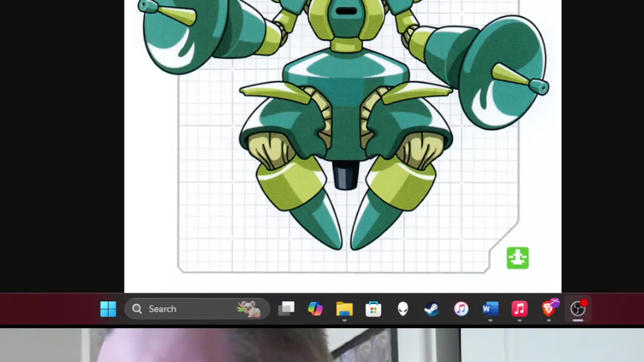Open the Windows Start menu
The width and height of the screenshot is (644, 362).
tap(108, 309)
